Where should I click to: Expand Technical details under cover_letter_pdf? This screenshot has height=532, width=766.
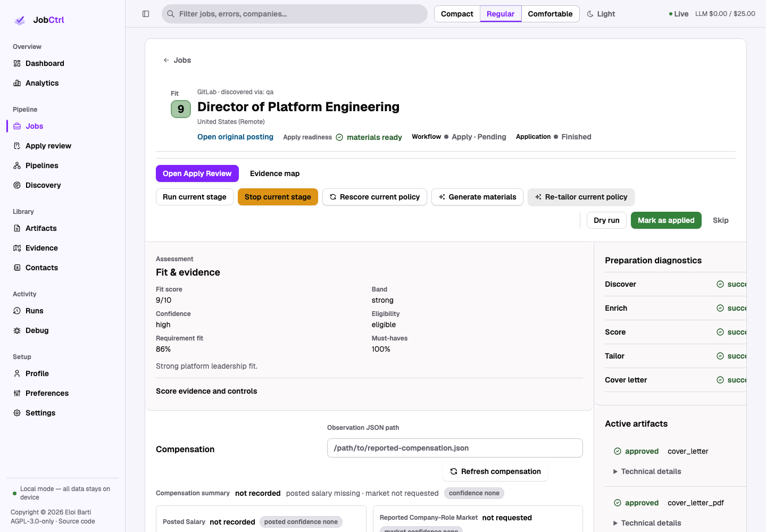pyautogui.click(x=647, y=523)
